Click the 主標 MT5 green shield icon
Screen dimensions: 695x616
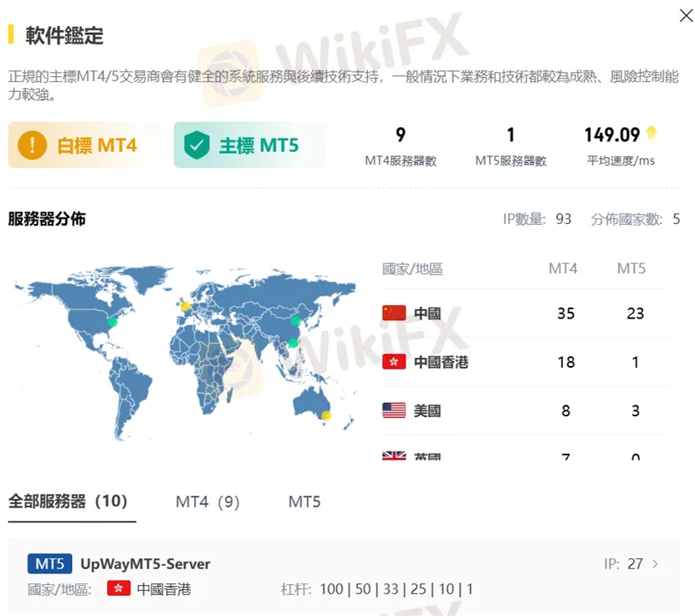pos(197,145)
